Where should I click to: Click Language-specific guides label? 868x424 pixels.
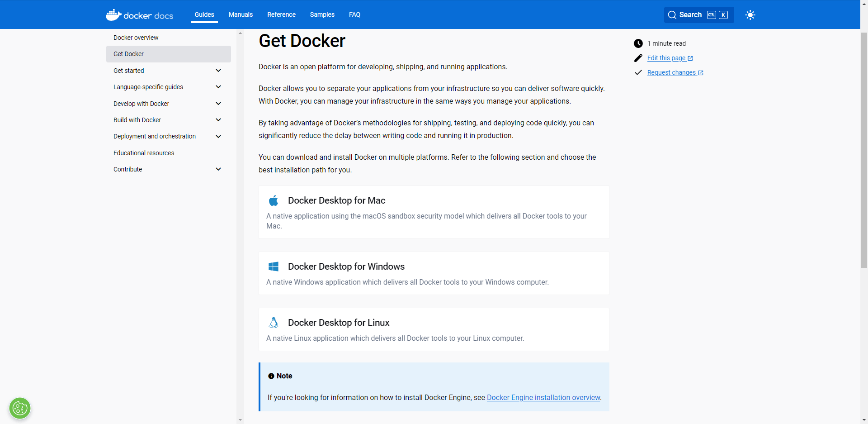[x=148, y=87]
